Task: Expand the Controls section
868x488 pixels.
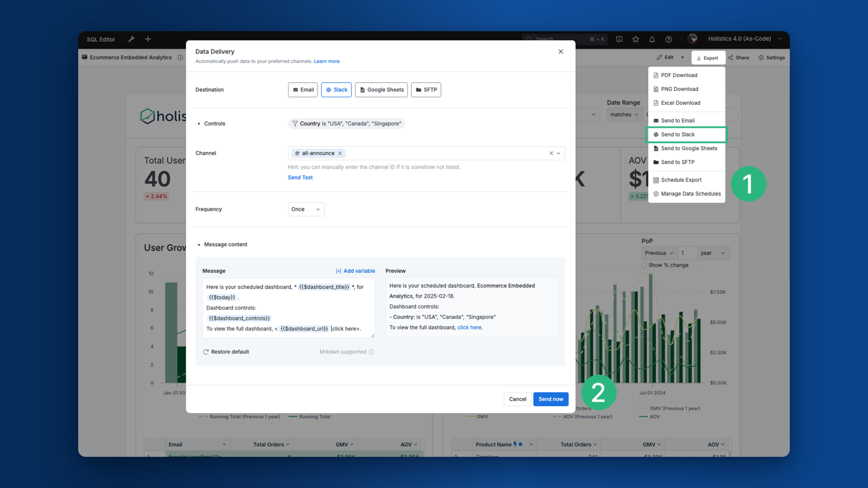Action: pos(199,124)
